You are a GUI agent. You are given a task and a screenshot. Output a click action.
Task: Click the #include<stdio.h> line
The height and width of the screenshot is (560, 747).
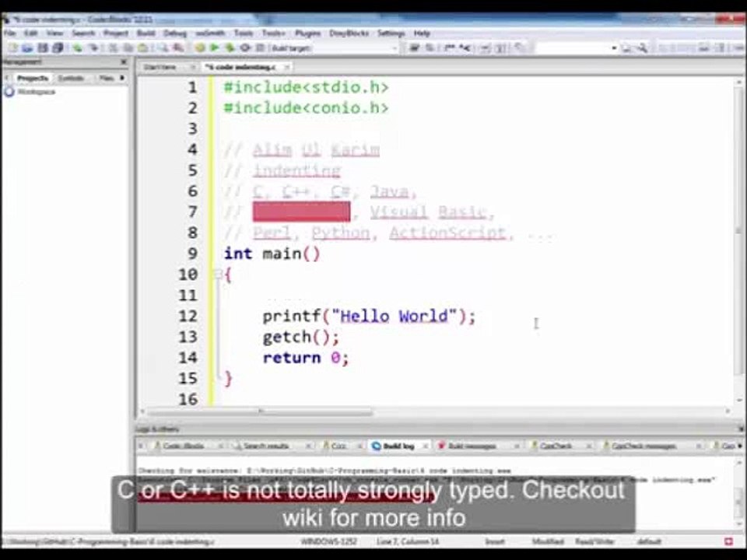[306, 87]
